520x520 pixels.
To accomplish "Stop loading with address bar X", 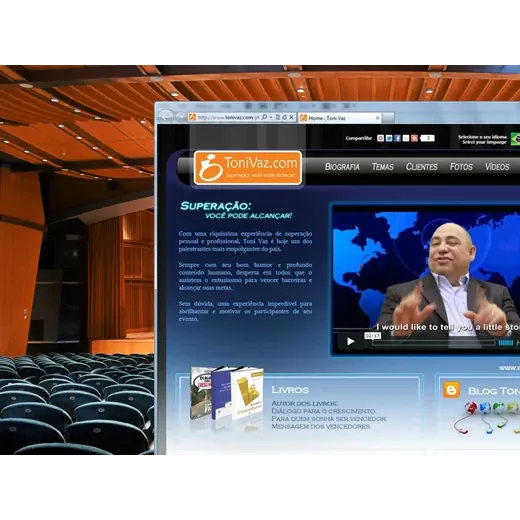I will 291,117.
